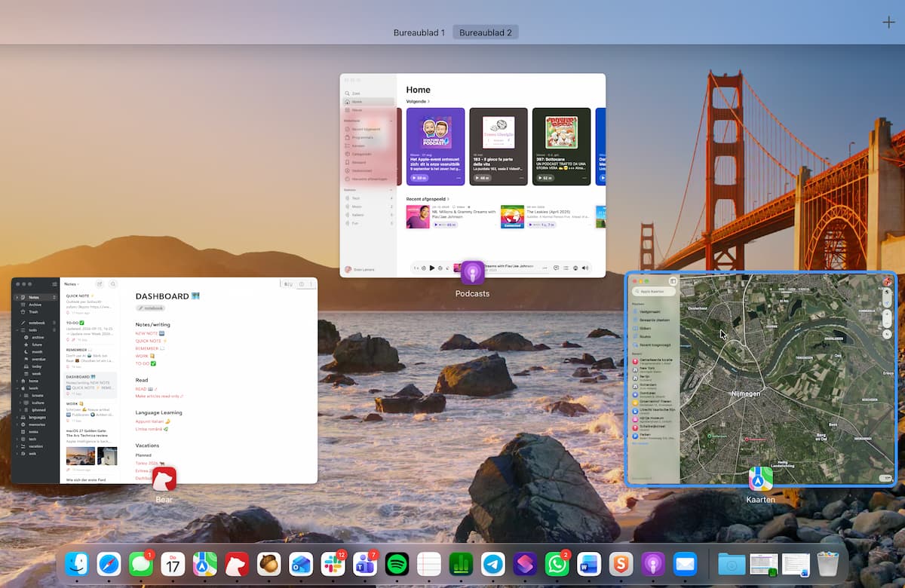Viewport: 905px width, 588px height.
Task: Focus the Apple Kaarten search field
Action: tap(652, 291)
